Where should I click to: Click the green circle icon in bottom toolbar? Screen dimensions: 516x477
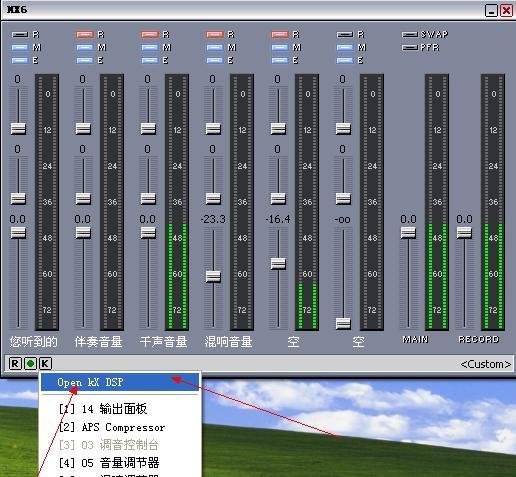point(30,363)
